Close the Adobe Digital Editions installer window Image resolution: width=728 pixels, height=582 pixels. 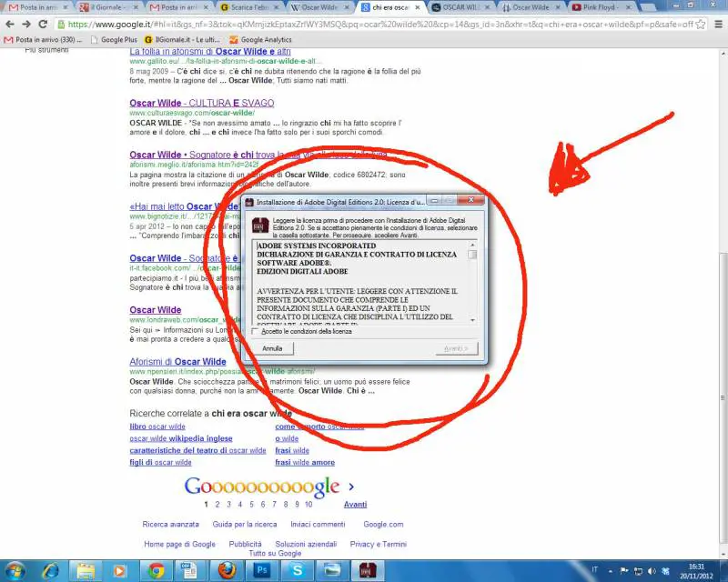coord(470,200)
